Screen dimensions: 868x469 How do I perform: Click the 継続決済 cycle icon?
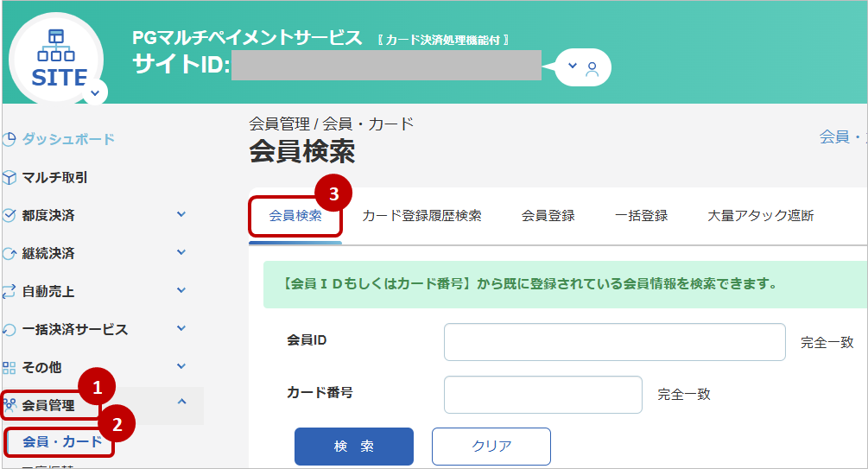[9, 254]
